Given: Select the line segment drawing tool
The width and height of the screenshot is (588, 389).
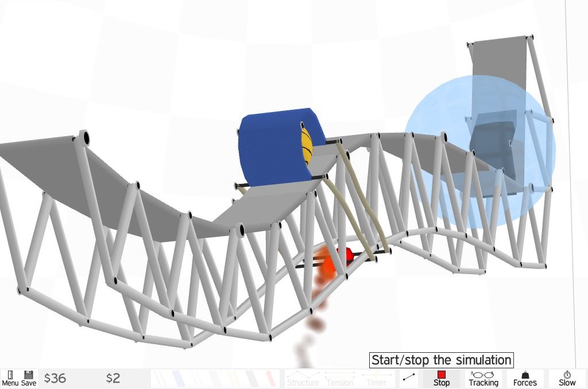Looking at the screenshot, I should (x=409, y=378).
